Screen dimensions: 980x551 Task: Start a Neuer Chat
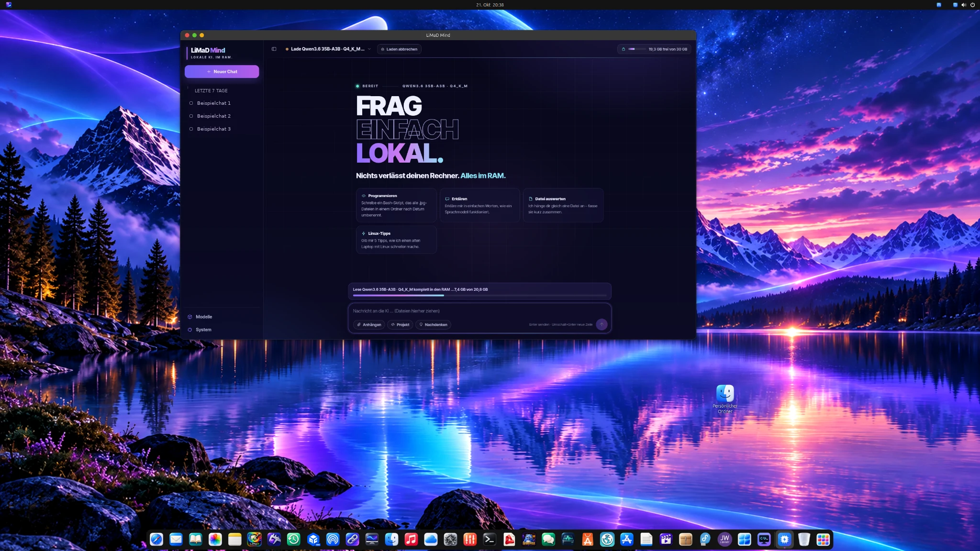[222, 71]
